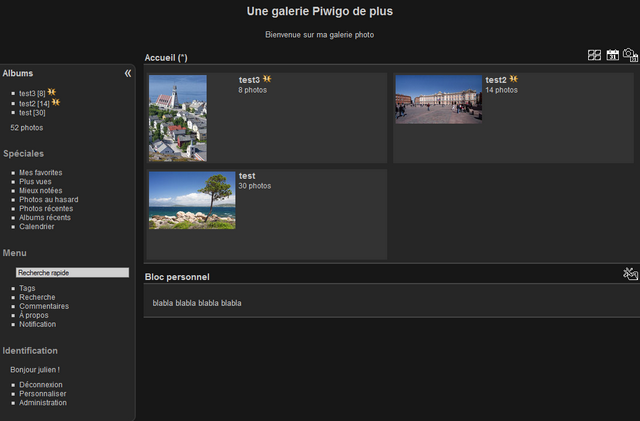
Task: Open the test album tree thumbnail
Action: (192, 200)
